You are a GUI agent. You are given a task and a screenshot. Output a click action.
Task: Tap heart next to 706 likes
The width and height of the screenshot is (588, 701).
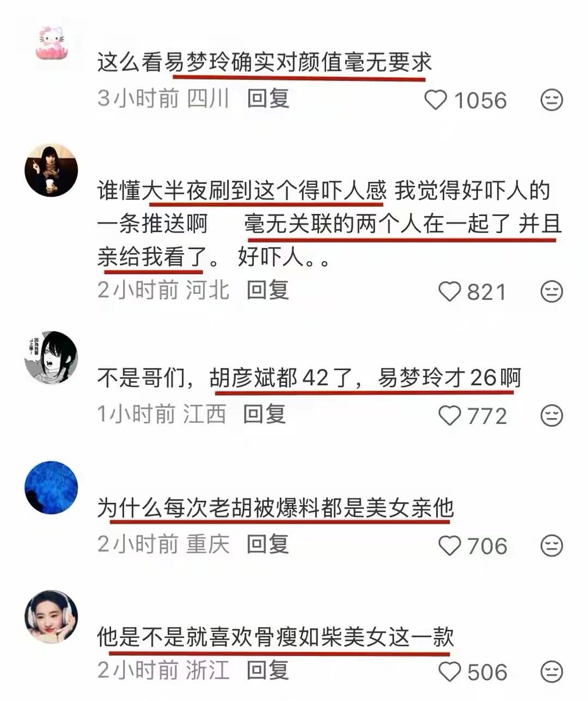click(x=450, y=545)
